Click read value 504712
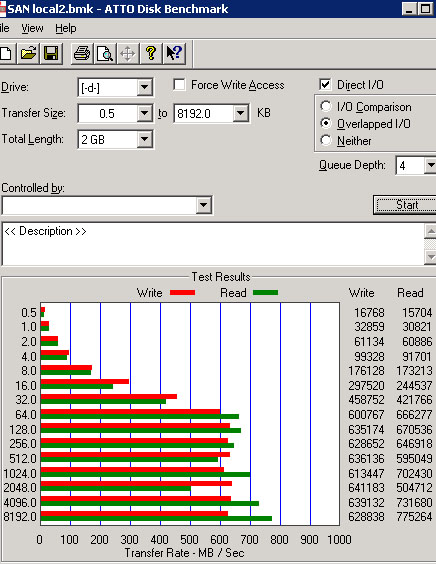 (414, 488)
